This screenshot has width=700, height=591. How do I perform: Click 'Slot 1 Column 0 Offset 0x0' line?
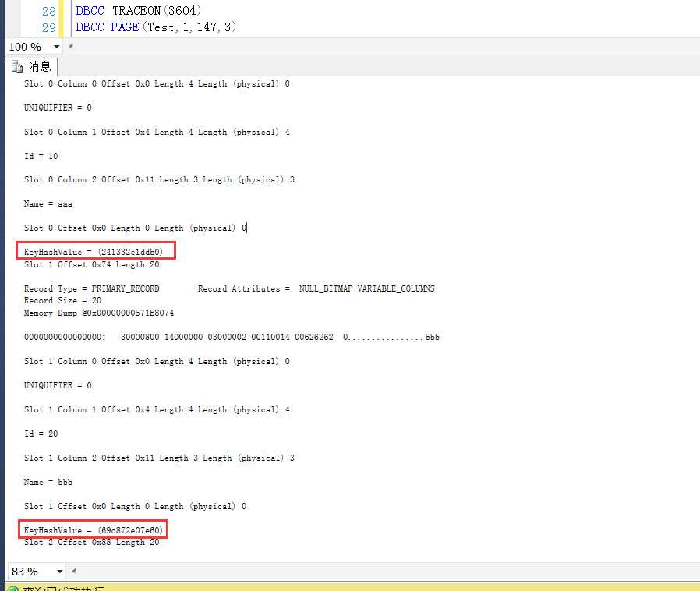157,362
